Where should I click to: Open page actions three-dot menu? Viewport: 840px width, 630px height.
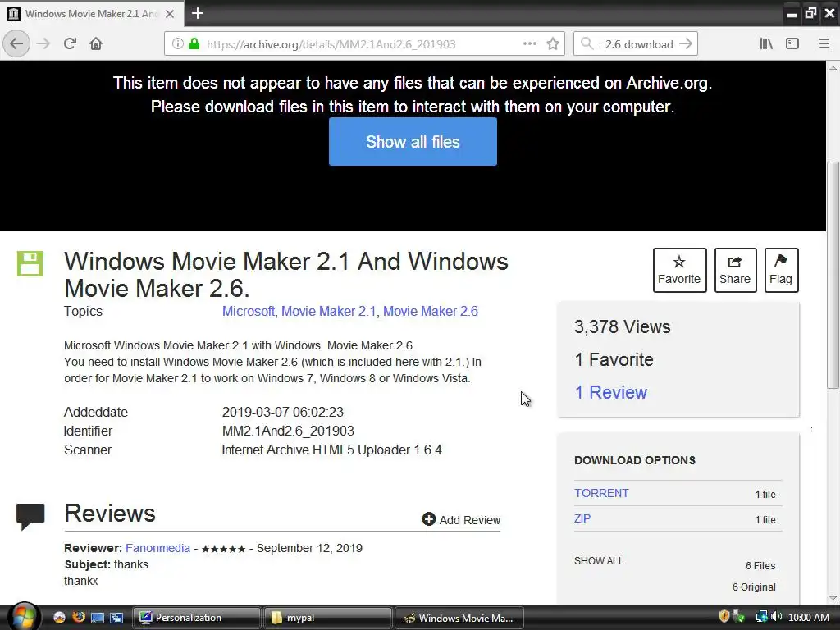[x=530, y=44]
